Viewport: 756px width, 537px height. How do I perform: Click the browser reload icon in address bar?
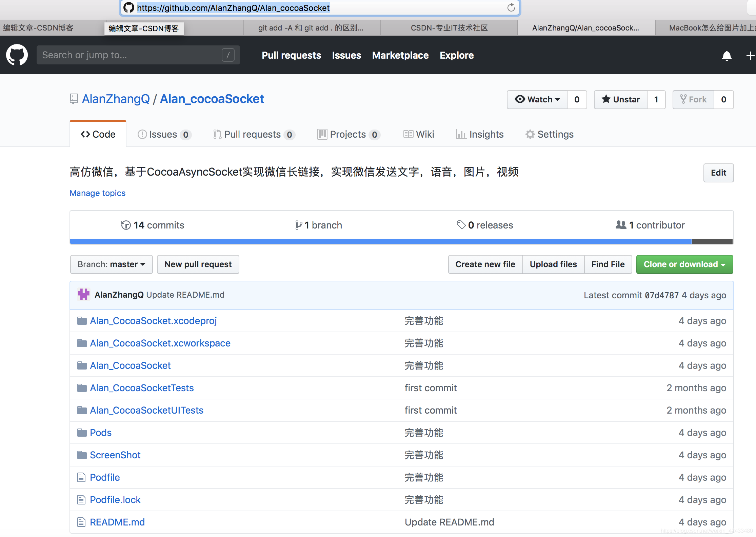(511, 7)
